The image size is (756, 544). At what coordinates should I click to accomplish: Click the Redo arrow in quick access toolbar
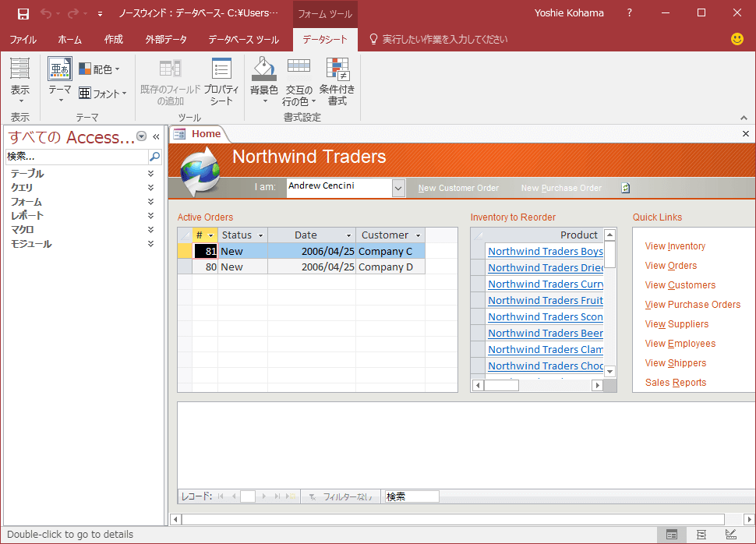[x=72, y=13]
